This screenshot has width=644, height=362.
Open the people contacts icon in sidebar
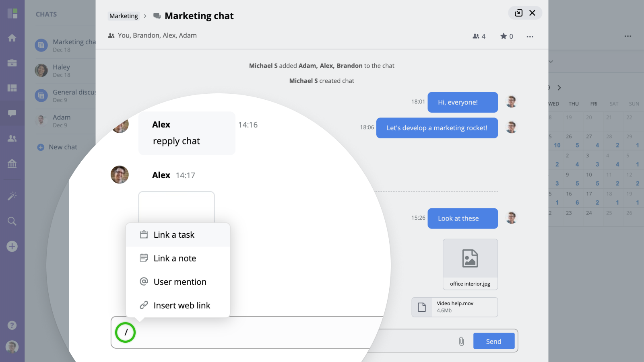coord(12,138)
